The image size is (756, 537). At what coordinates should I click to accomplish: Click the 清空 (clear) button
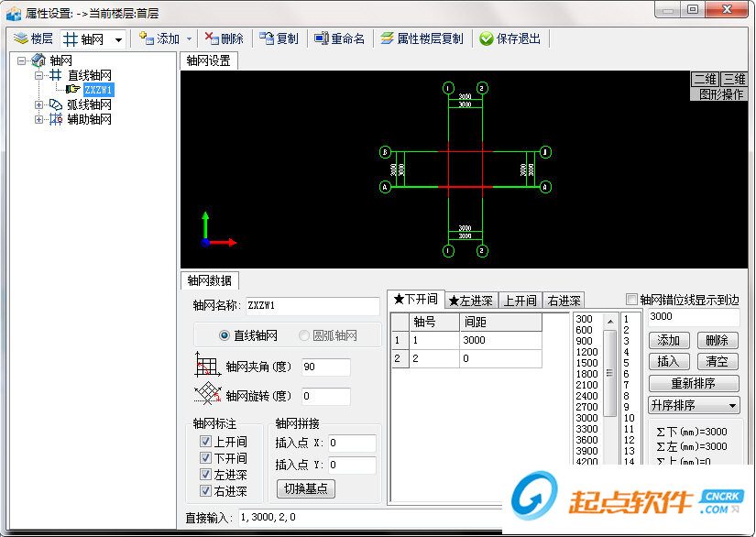(718, 361)
